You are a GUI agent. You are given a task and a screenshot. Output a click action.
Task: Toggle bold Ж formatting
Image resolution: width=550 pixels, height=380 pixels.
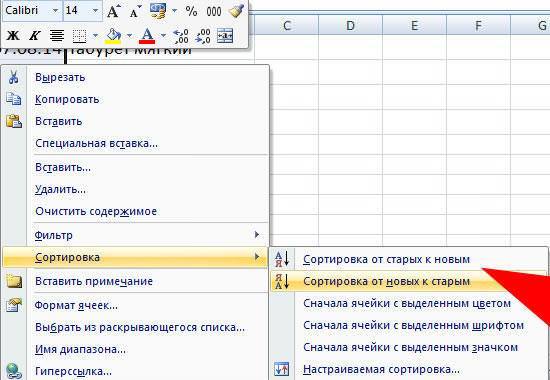click(13, 35)
